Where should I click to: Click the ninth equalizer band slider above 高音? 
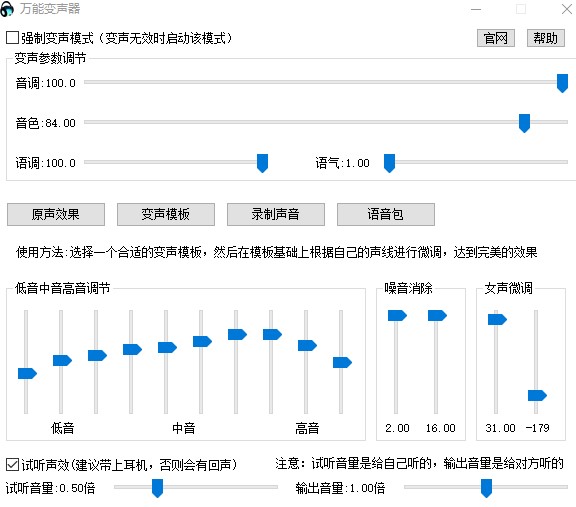(307, 345)
